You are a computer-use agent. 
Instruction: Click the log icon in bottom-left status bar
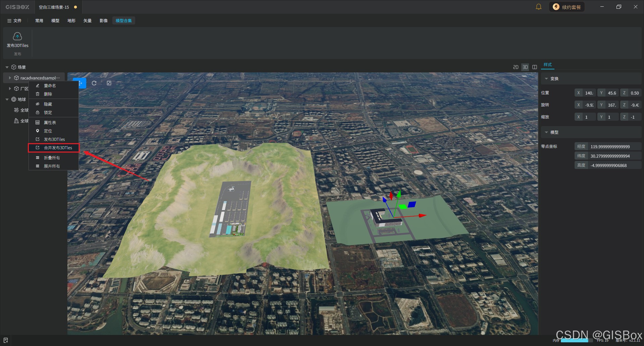6,340
